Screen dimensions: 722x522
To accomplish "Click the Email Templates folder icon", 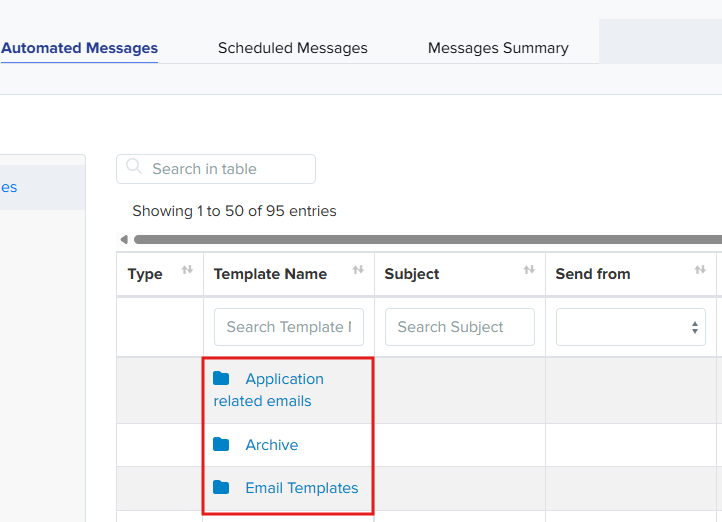I will click(221, 487).
